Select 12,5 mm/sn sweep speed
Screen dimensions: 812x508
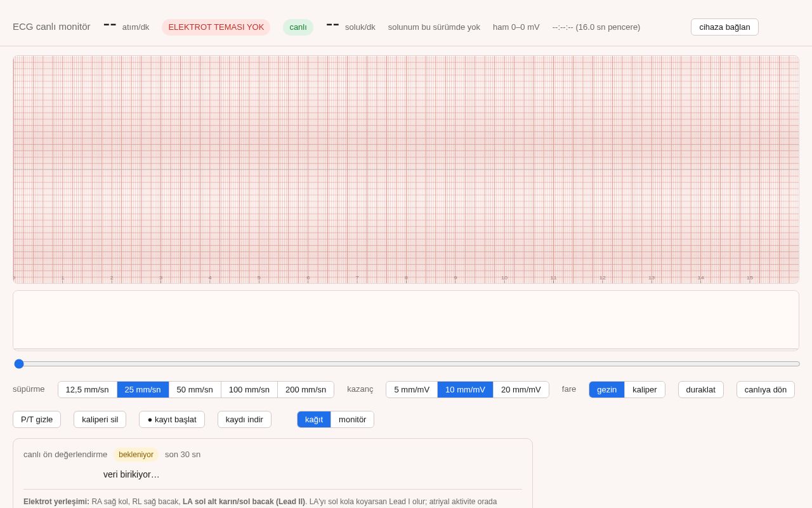pos(88,389)
